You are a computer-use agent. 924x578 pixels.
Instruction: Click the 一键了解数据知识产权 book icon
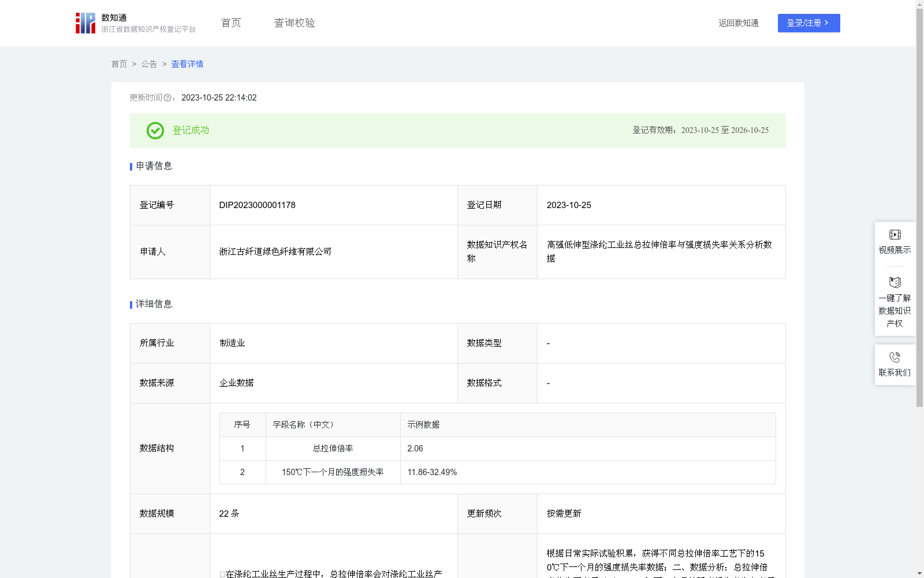[895, 283]
